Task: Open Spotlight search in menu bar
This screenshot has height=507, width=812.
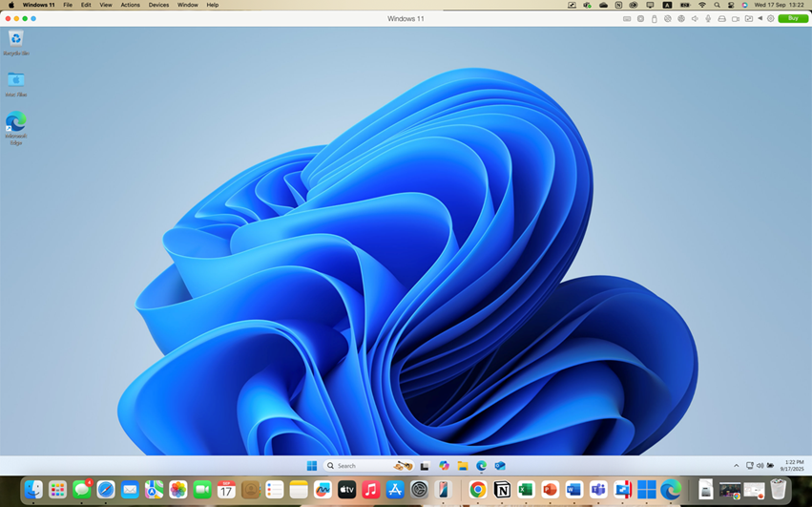Action: coord(717,5)
